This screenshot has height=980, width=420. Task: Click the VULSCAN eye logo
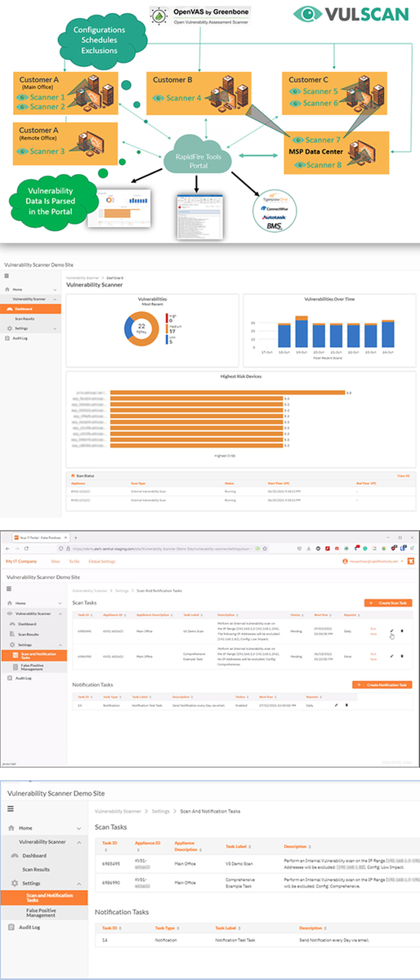coord(307,14)
